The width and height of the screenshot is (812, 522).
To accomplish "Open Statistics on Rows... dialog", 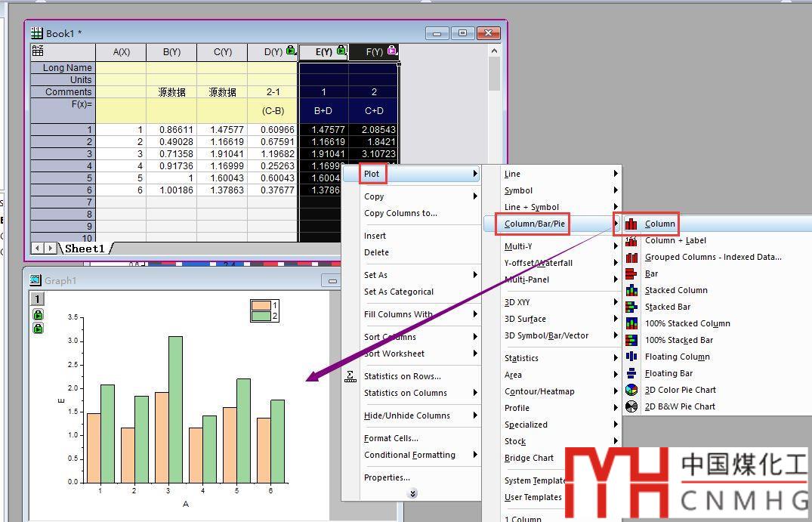I will (x=403, y=376).
